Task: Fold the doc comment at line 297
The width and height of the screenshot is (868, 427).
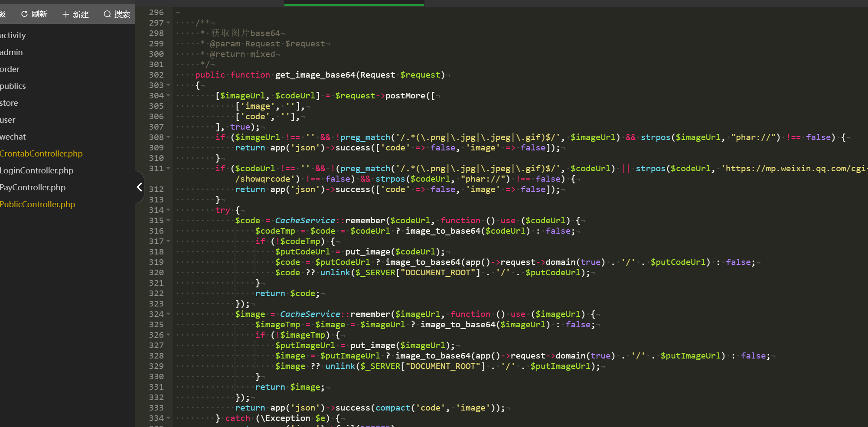Action: tap(168, 23)
